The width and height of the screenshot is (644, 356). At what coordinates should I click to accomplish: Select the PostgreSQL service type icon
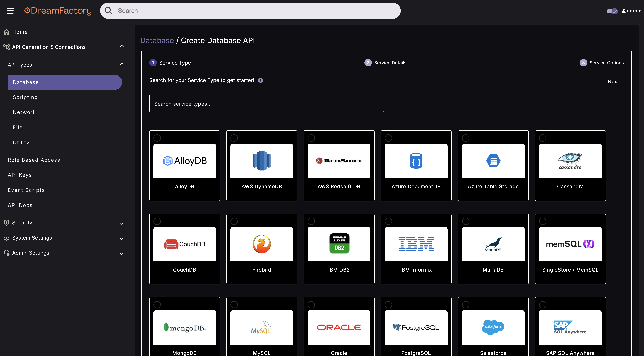tap(416, 327)
